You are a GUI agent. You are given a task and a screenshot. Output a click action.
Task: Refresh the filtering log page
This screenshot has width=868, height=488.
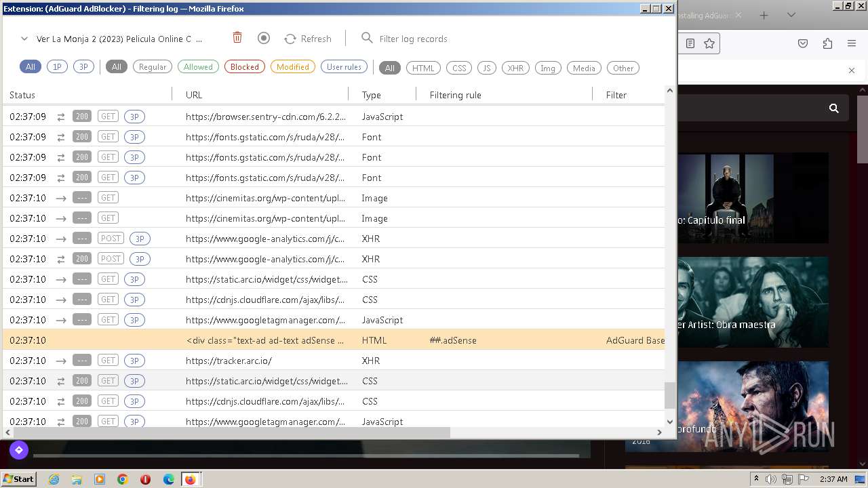point(308,39)
